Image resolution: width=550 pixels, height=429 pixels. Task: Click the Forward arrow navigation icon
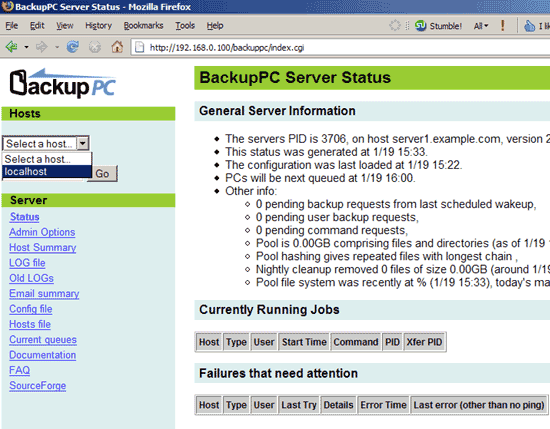42,46
